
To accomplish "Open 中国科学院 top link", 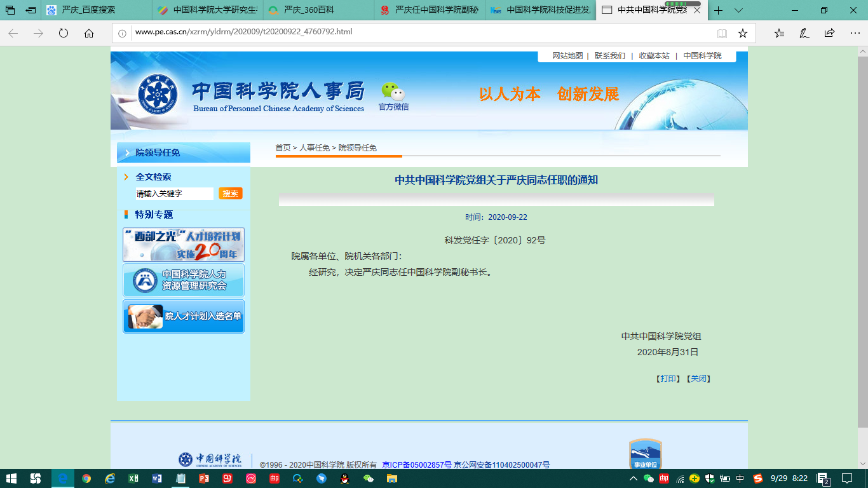I will [x=703, y=56].
